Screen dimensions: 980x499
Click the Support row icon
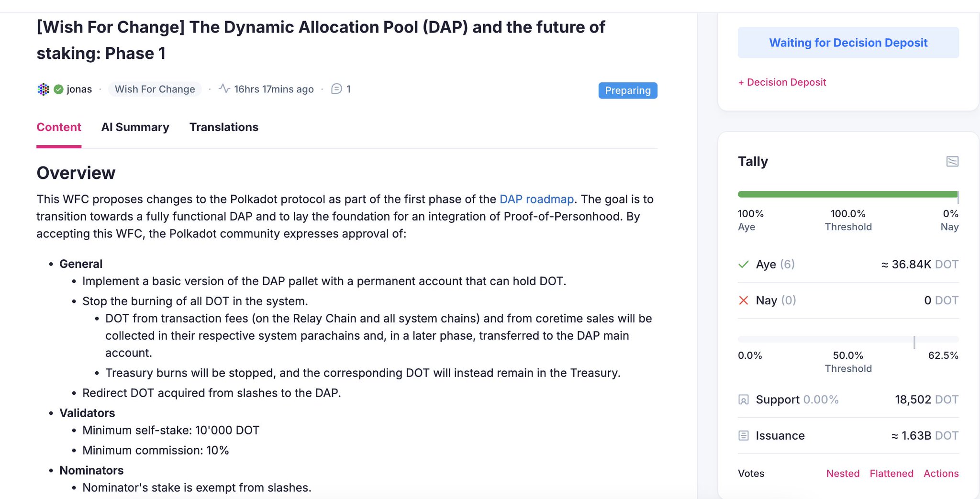(744, 399)
